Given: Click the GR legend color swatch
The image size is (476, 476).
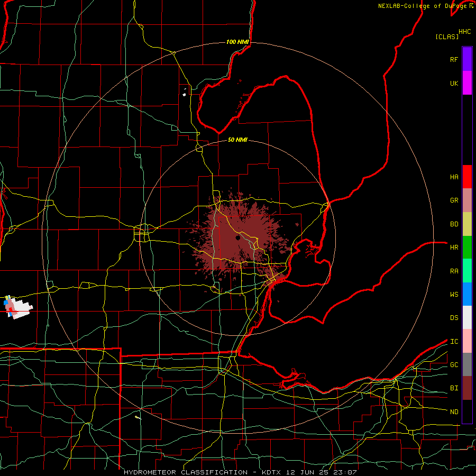Looking at the screenshot, I should pyautogui.click(x=467, y=200).
